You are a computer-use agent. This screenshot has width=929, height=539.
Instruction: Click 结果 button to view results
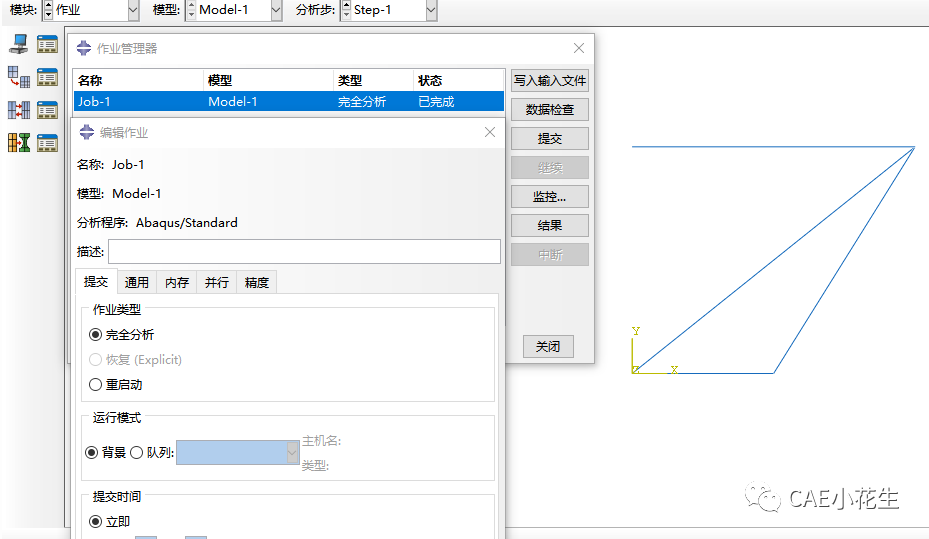[x=550, y=226]
